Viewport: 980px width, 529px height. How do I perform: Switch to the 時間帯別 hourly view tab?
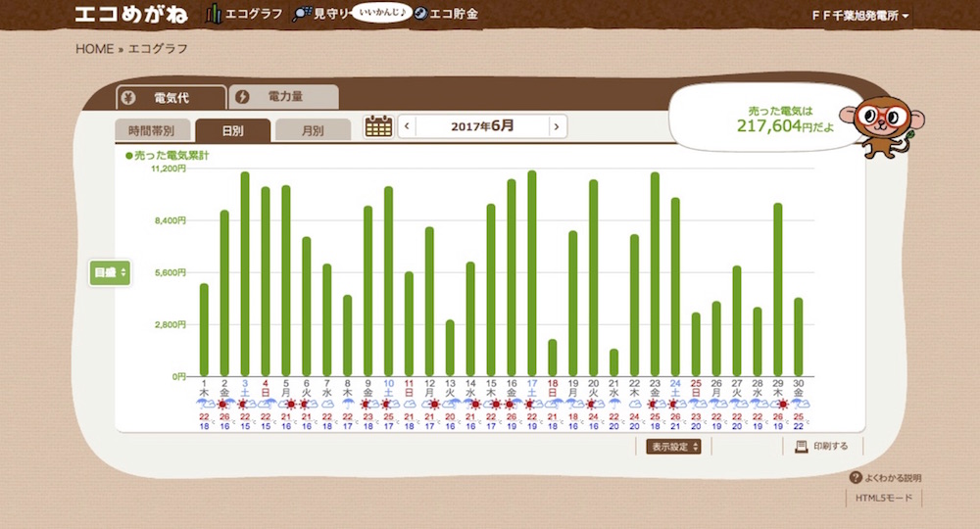coord(151,130)
